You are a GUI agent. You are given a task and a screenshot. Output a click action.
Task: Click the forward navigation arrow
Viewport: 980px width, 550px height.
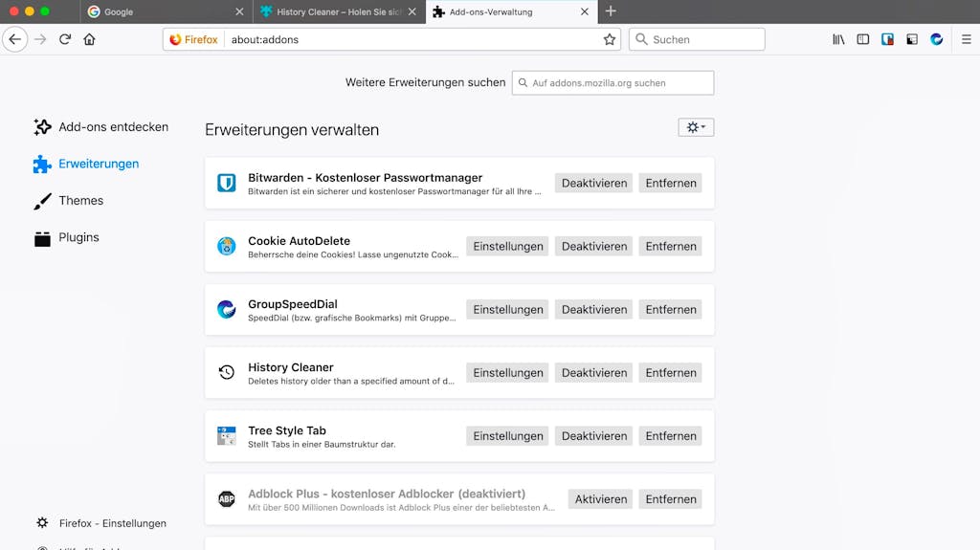tap(40, 39)
